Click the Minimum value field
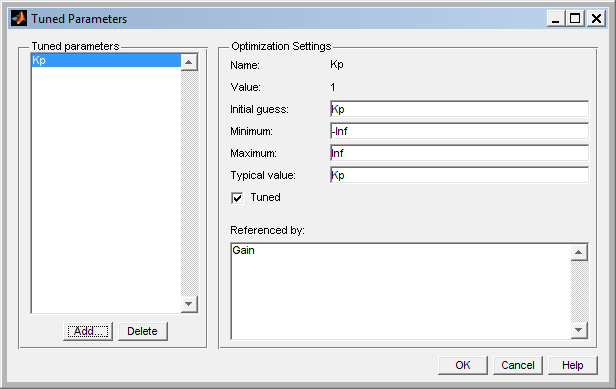This screenshot has width=616, height=389. tap(459, 131)
